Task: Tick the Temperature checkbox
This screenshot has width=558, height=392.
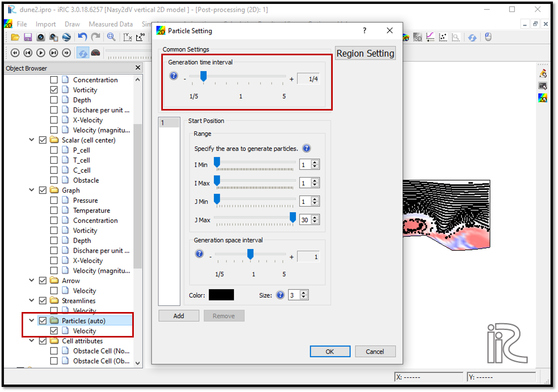Action: click(54, 211)
